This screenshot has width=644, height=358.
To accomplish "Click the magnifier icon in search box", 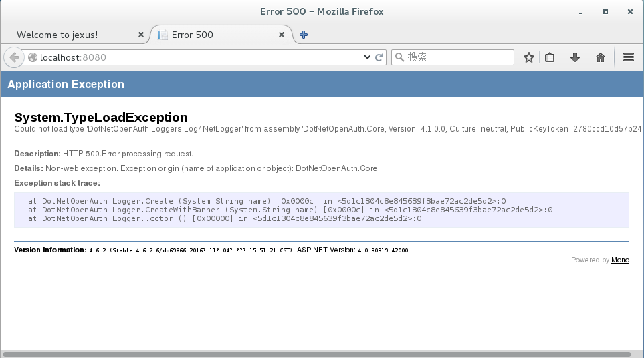I will pyautogui.click(x=399, y=57).
